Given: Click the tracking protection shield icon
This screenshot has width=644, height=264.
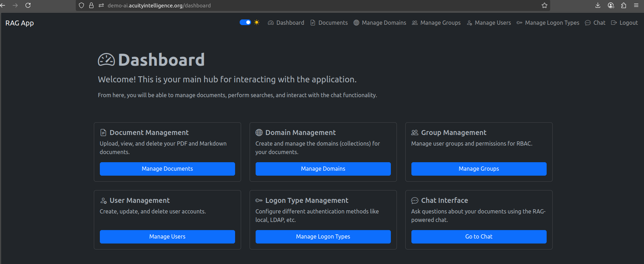Looking at the screenshot, I should pos(81,5).
